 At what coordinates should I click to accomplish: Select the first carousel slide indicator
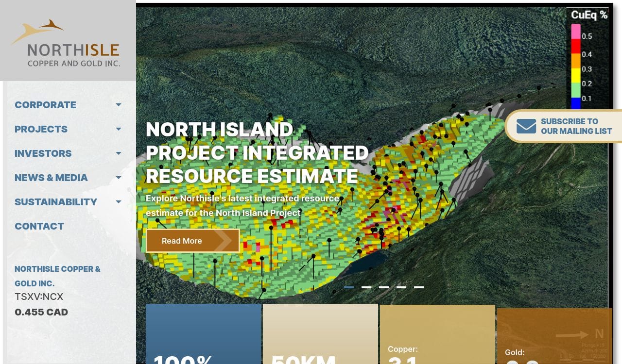coord(349,287)
